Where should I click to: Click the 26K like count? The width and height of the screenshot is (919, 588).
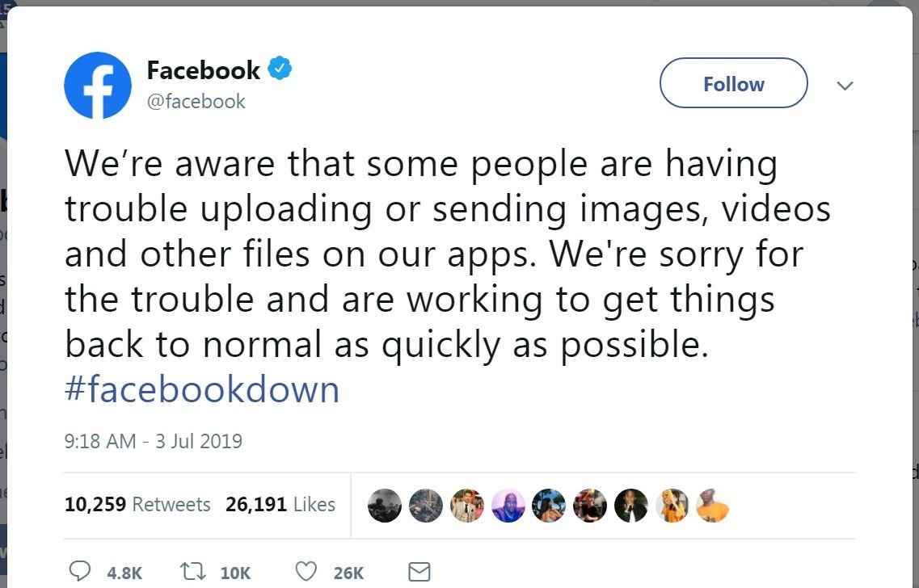pos(348,573)
